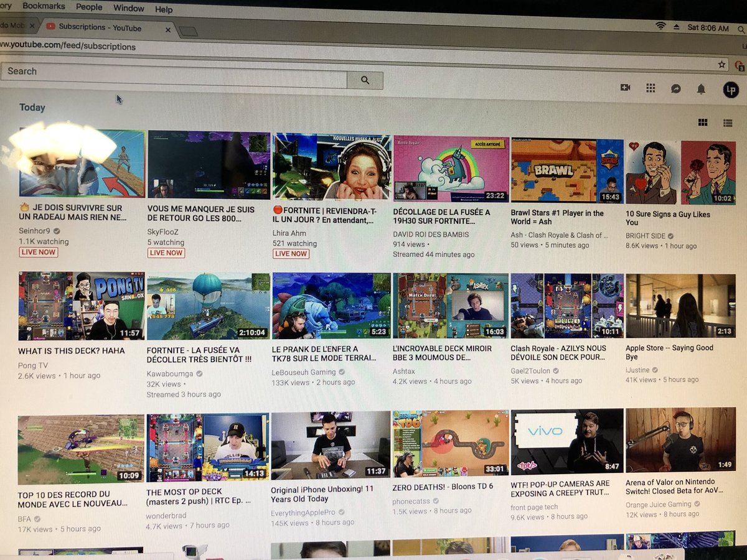Play the Ashtax deck miroir thumbnail
The width and height of the screenshot is (747, 560).
click(451, 306)
